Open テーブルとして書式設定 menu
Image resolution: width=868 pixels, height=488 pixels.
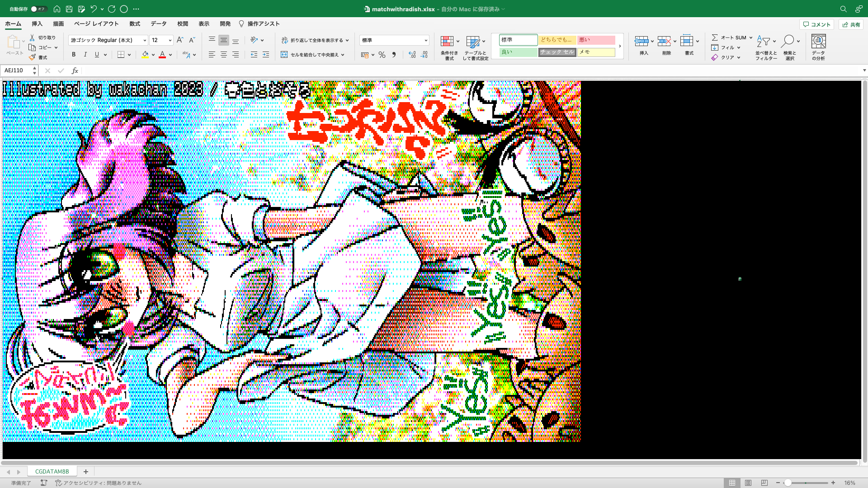pyautogui.click(x=475, y=48)
